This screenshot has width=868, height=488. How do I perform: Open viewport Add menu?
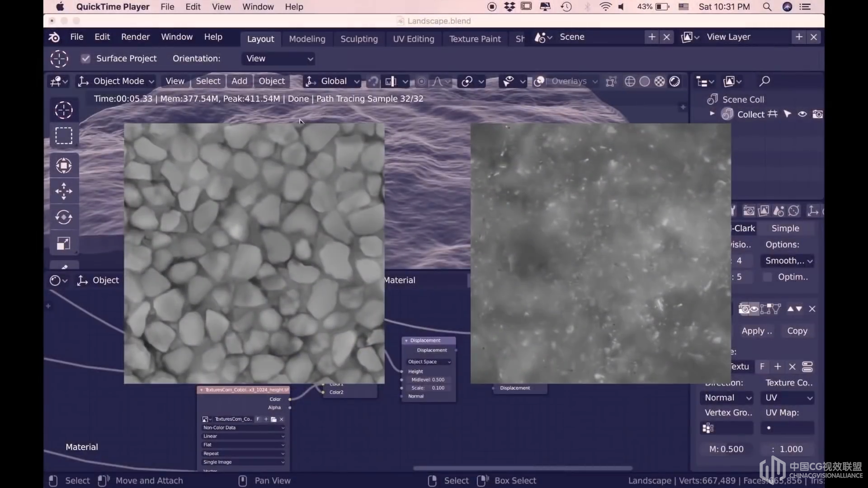(239, 81)
